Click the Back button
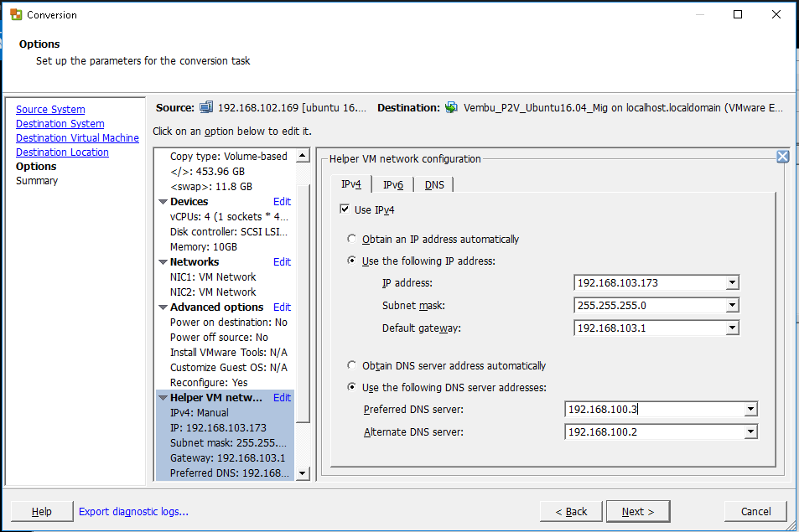799x532 pixels. click(571, 512)
